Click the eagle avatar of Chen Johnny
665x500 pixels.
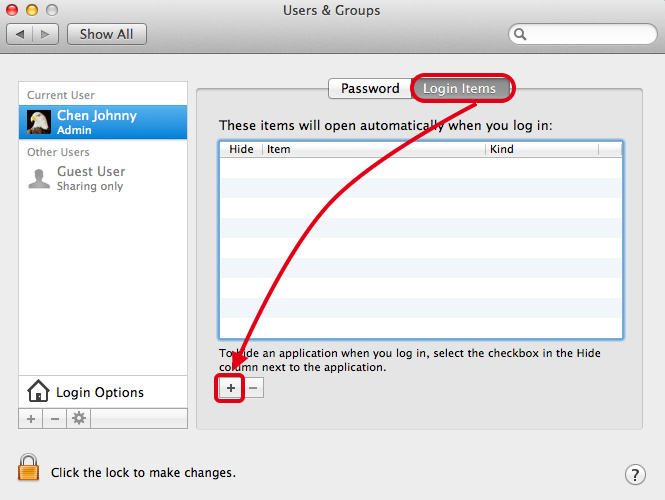click(x=39, y=122)
